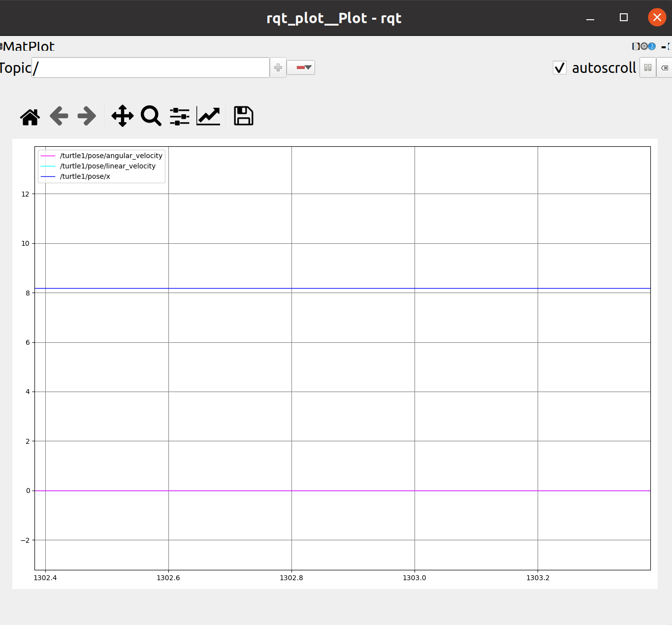
Task: Open the remove topic dropdown
Action: click(301, 67)
